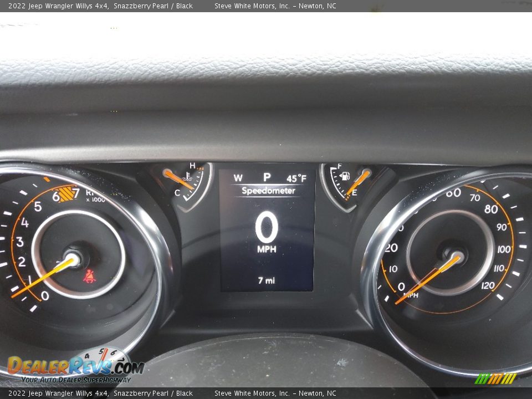Click the 70 mark on the speedometer

pos(475,197)
